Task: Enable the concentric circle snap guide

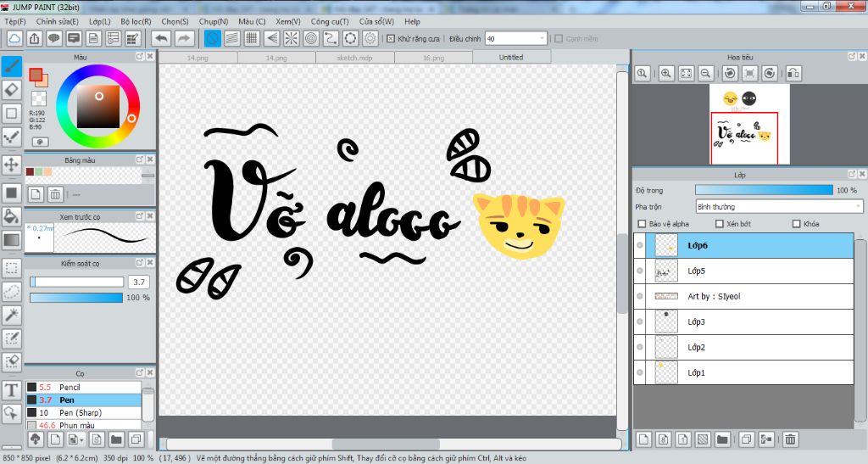Action: click(311, 38)
